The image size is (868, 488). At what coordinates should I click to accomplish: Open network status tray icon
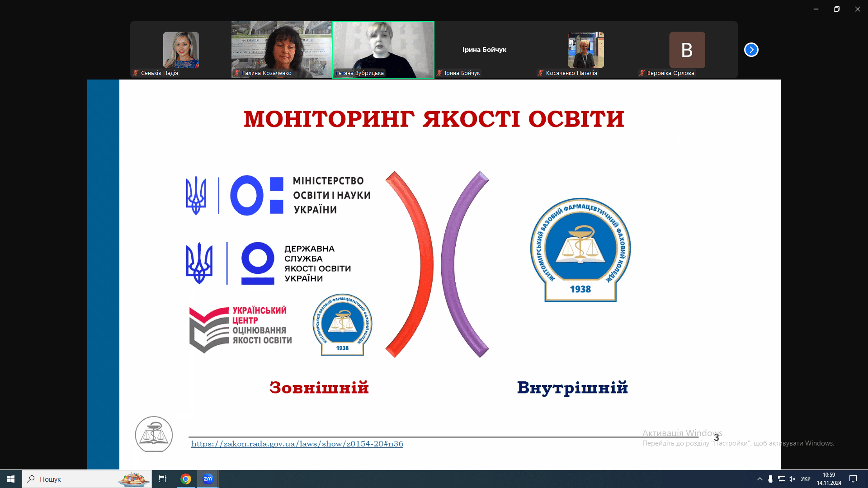point(781,479)
